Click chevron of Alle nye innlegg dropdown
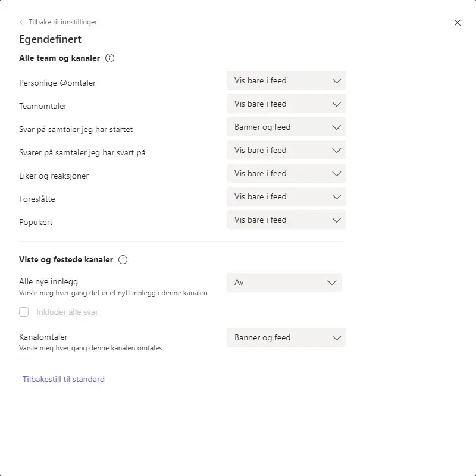This screenshot has width=476, height=476. tap(332, 282)
